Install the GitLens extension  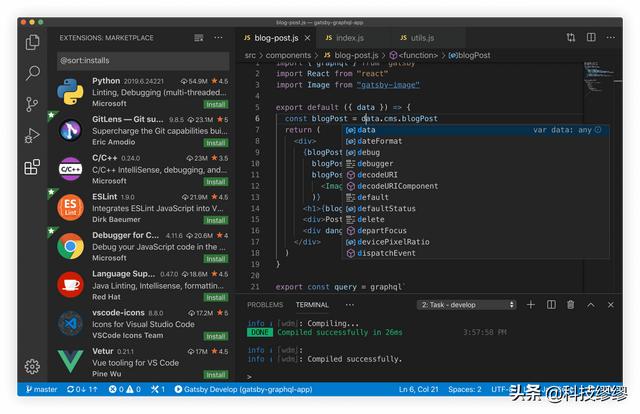pos(215,142)
